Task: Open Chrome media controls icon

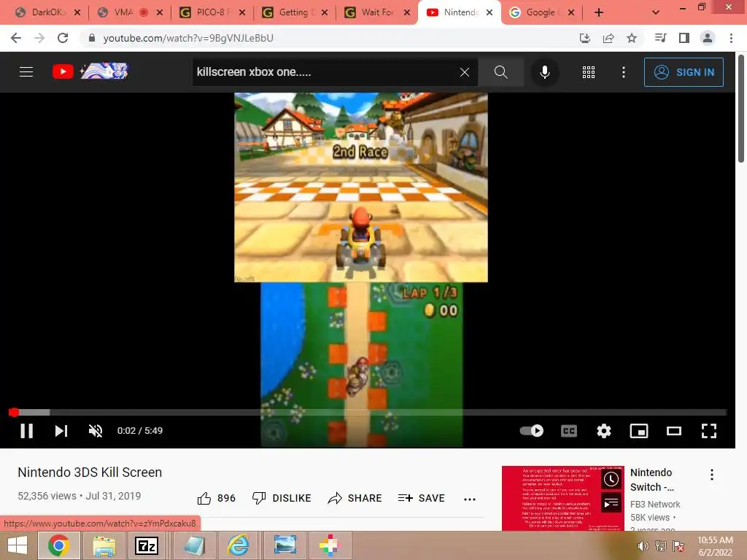Action: (x=660, y=38)
